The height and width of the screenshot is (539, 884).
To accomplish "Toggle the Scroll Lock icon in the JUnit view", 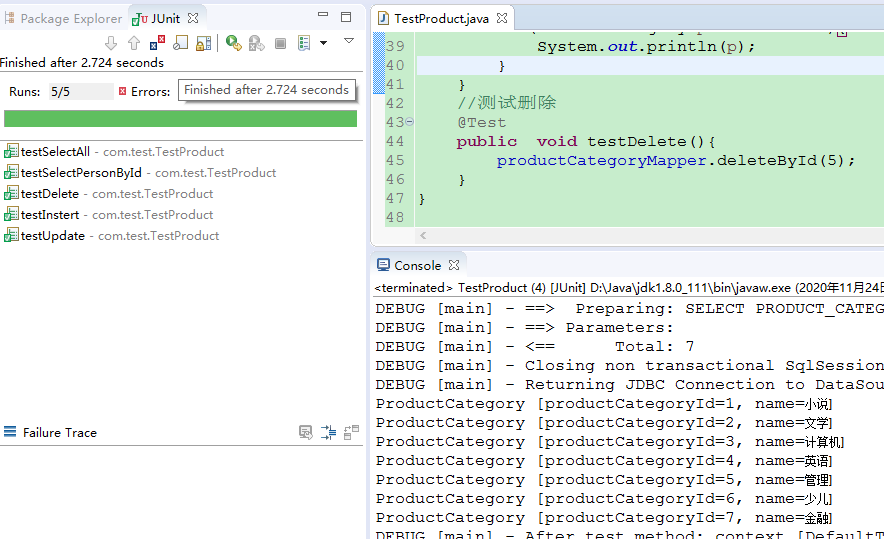I will pyautogui.click(x=203, y=43).
